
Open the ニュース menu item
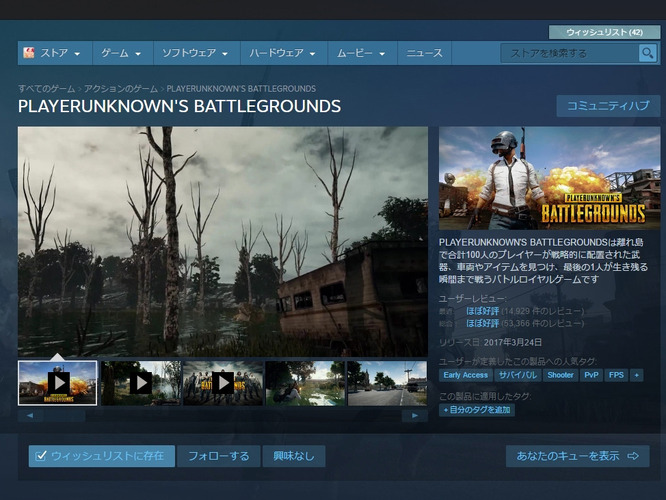click(424, 53)
